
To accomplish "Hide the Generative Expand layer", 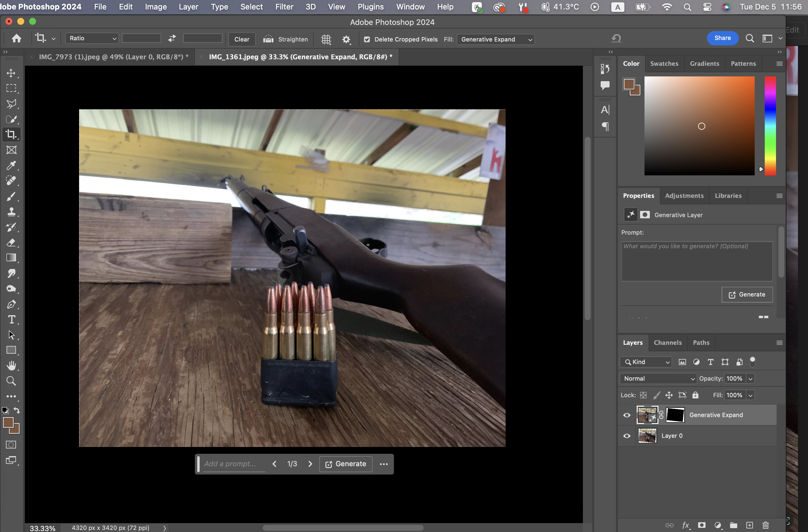I will pyautogui.click(x=627, y=415).
